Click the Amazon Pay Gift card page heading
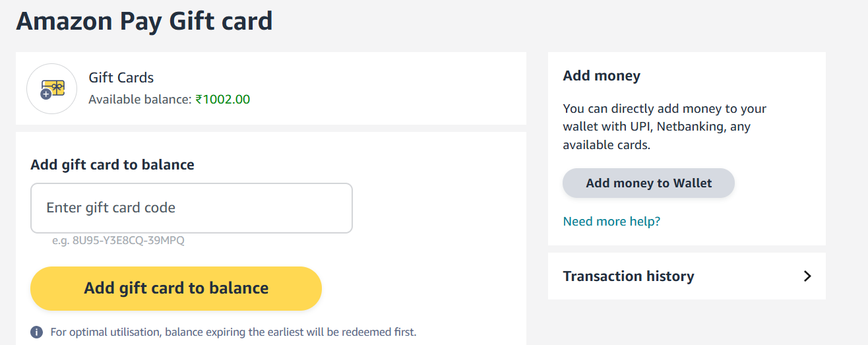The width and height of the screenshot is (868, 345). tap(144, 21)
